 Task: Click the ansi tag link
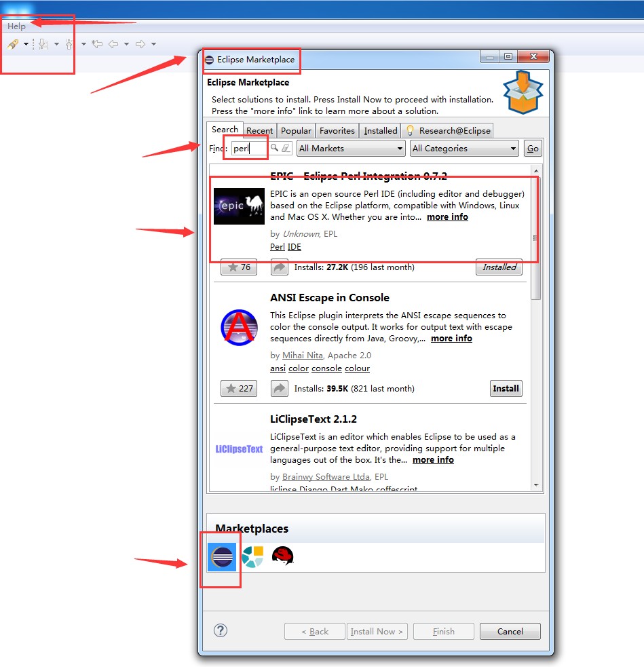(x=278, y=368)
